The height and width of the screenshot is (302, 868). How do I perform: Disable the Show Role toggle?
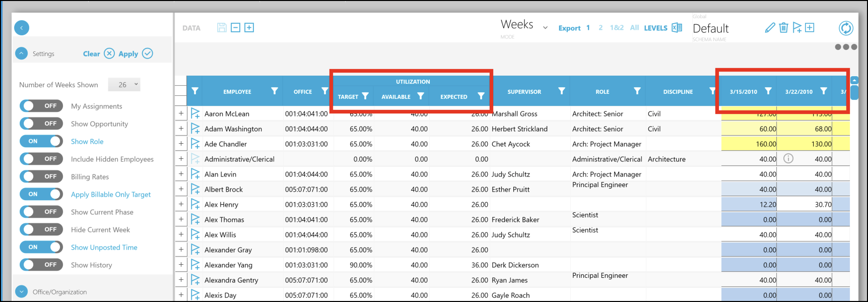click(x=41, y=141)
